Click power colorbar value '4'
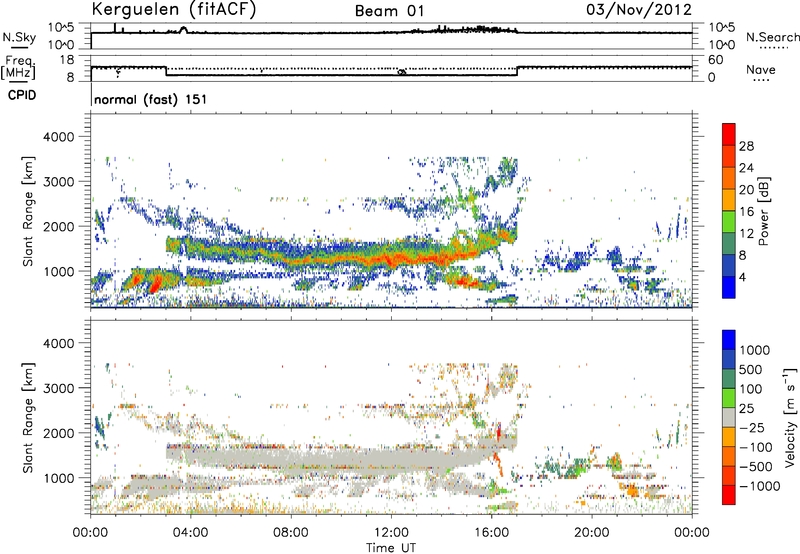The width and height of the screenshot is (800, 554). tap(743, 277)
